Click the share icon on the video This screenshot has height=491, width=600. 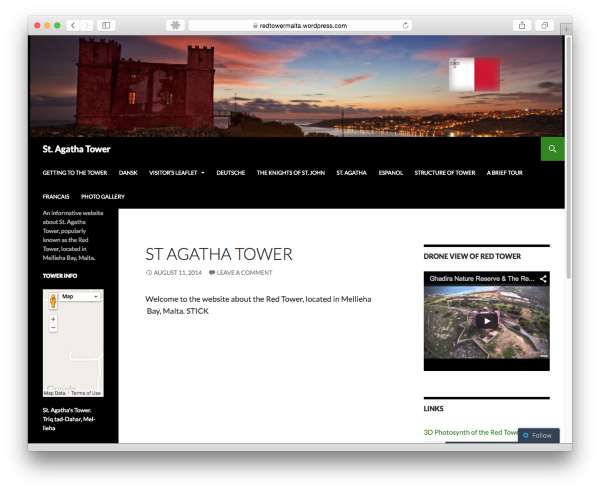point(543,279)
